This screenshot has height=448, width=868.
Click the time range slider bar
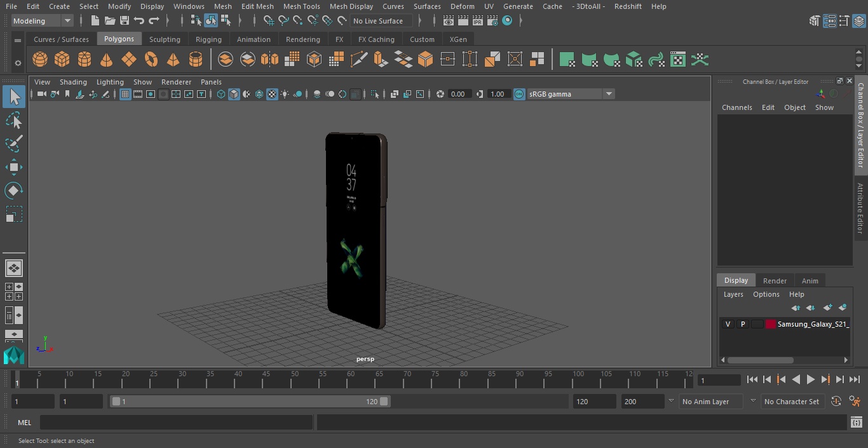pos(250,402)
